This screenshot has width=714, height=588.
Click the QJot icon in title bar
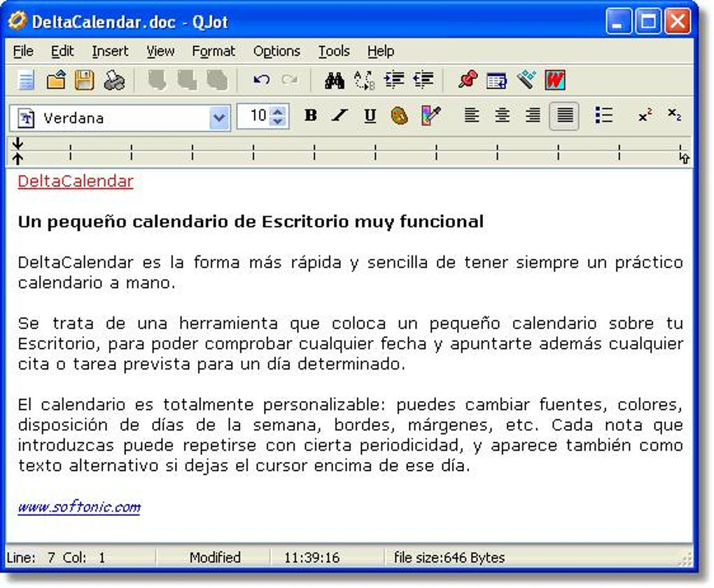click(x=17, y=20)
